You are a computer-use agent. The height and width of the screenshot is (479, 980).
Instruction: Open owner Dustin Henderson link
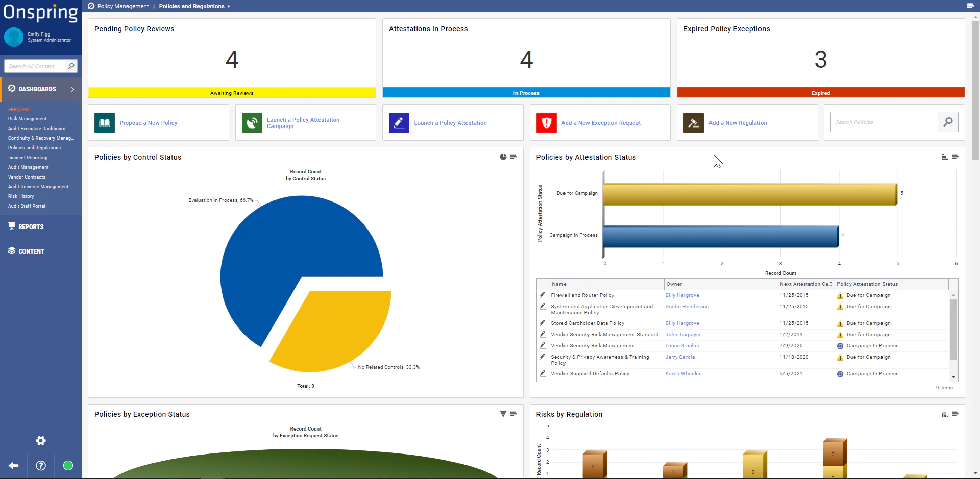coord(687,307)
